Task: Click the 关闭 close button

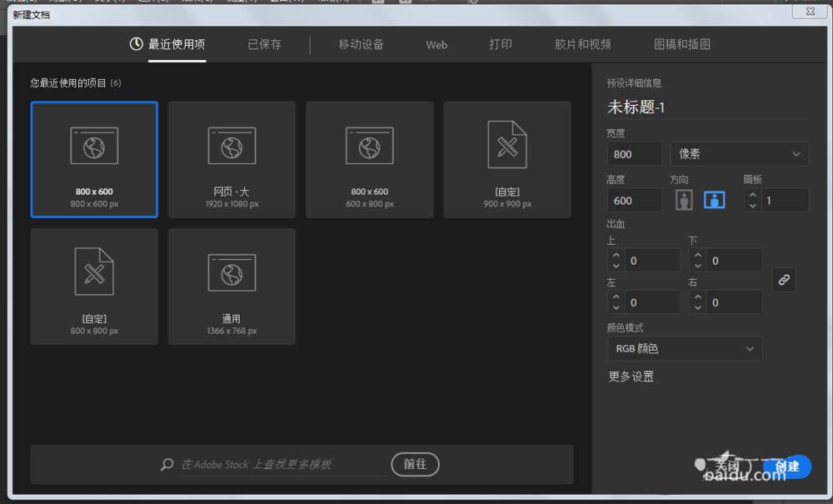Action: click(727, 467)
